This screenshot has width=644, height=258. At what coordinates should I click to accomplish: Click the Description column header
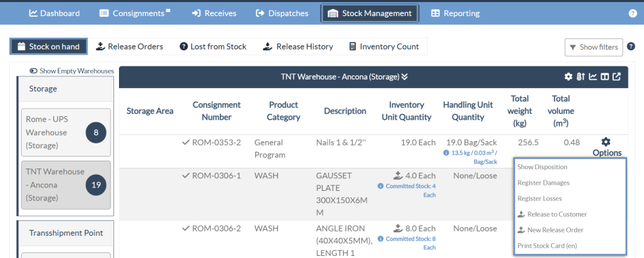345,110
